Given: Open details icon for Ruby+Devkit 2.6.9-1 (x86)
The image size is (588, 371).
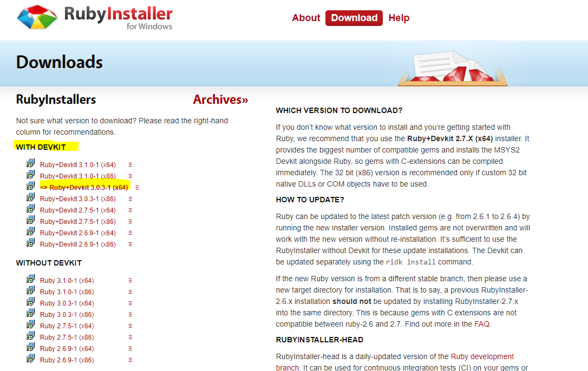Looking at the screenshot, I should point(130,244).
